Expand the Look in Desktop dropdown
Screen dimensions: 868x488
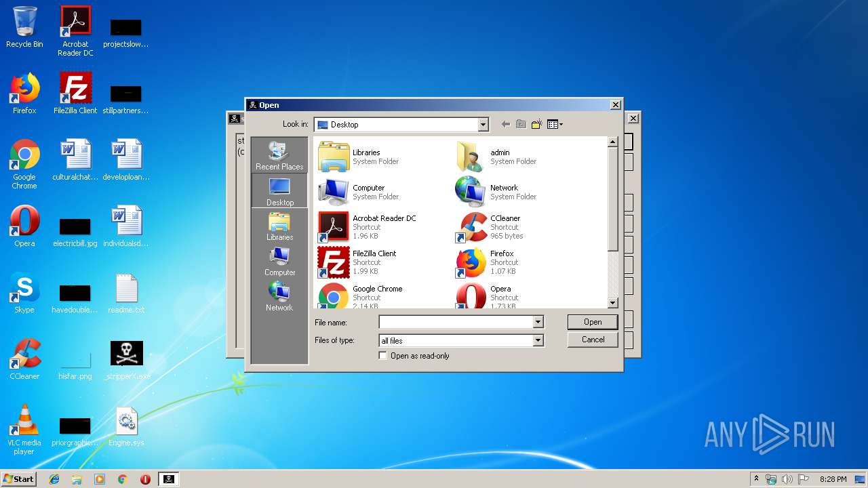click(483, 125)
